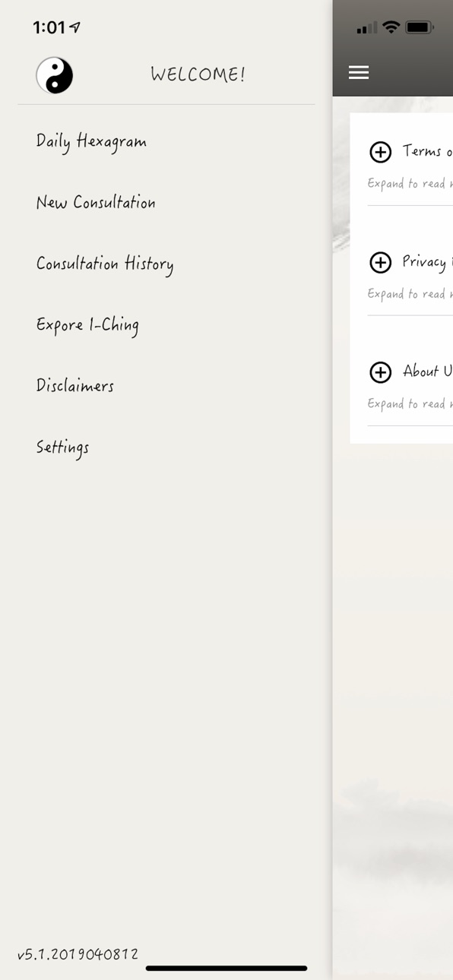The height and width of the screenshot is (980, 453).
Task: Tap the location arrow by the clock
Action: pos(74,27)
